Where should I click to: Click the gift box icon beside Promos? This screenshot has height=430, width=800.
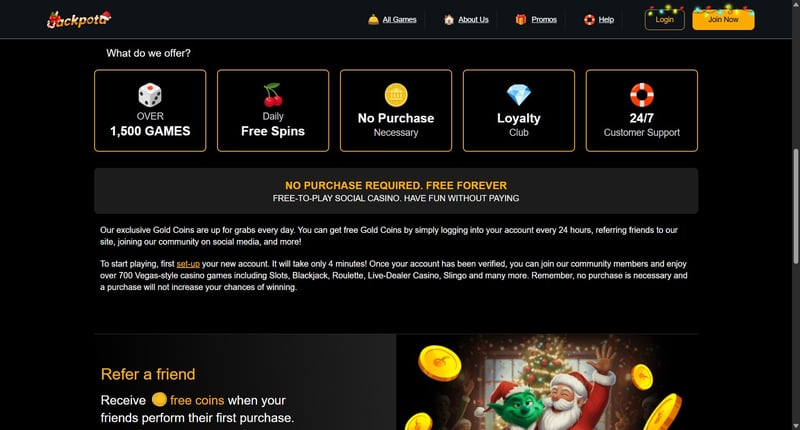[521, 19]
